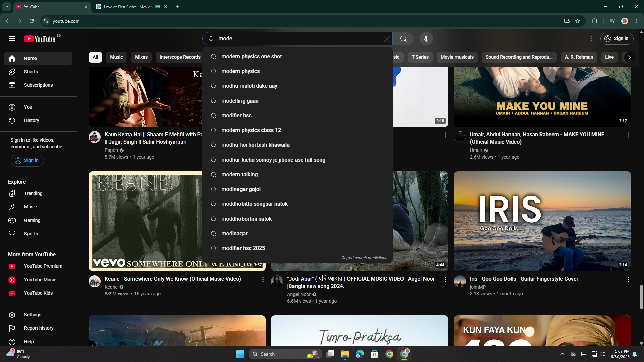The height and width of the screenshot is (362, 644).
Task: Open YouTube Kids link
Action: [38, 293]
